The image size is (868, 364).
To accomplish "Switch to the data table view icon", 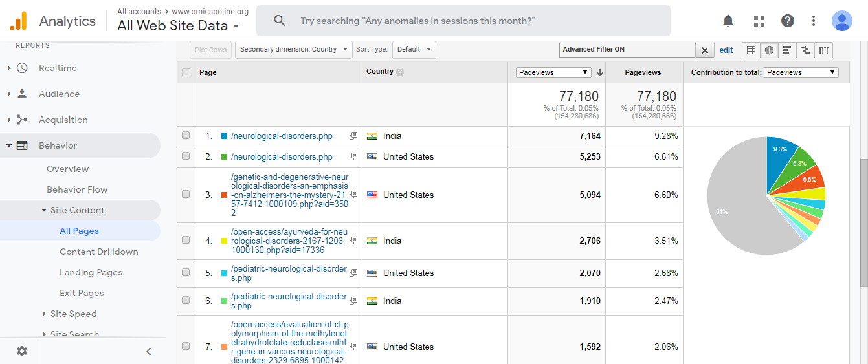I will pyautogui.click(x=751, y=50).
